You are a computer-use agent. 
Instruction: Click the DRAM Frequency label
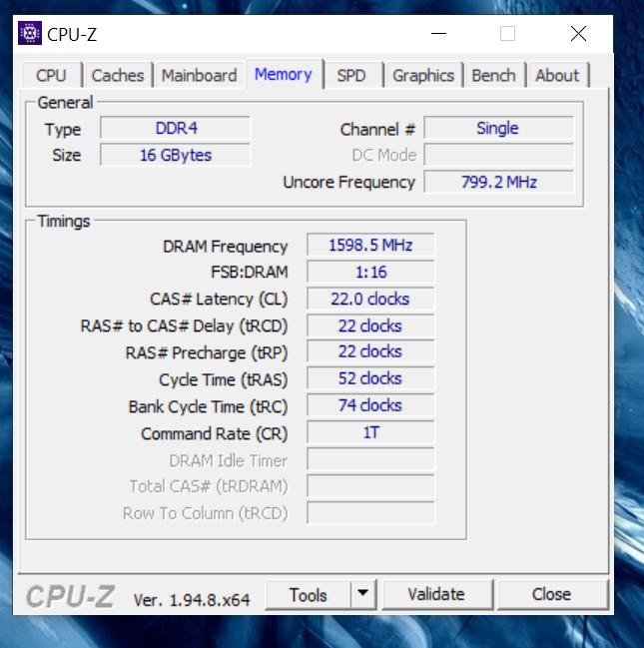click(x=226, y=247)
